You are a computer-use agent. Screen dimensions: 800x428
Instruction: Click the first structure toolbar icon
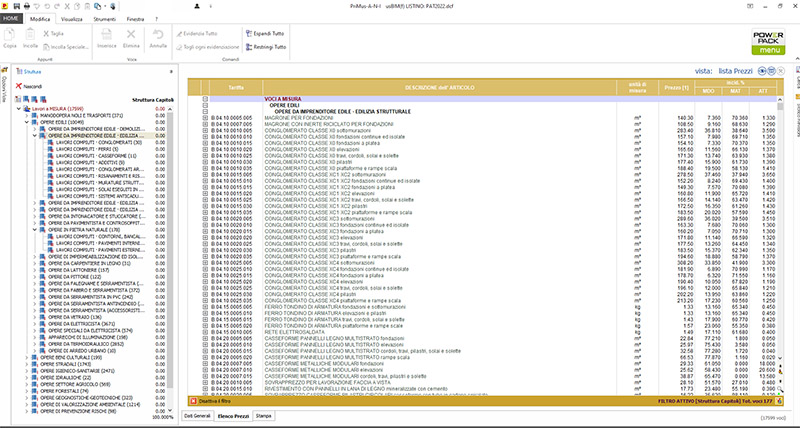point(18,99)
